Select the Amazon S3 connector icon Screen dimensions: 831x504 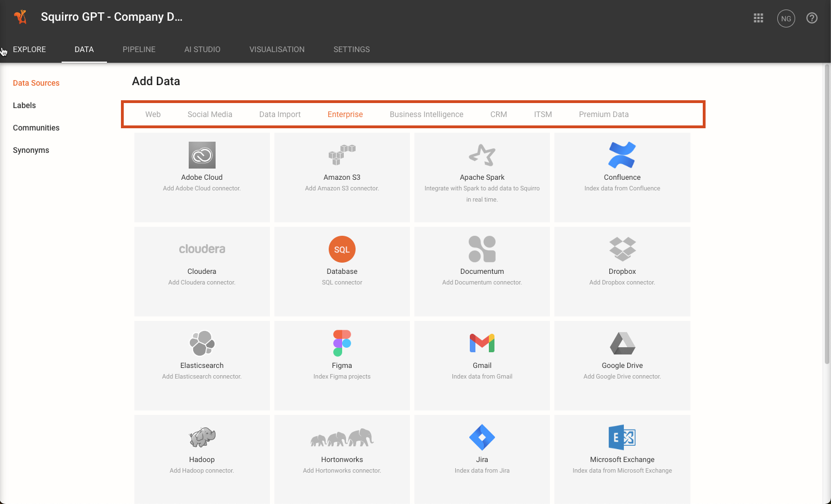click(x=342, y=155)
